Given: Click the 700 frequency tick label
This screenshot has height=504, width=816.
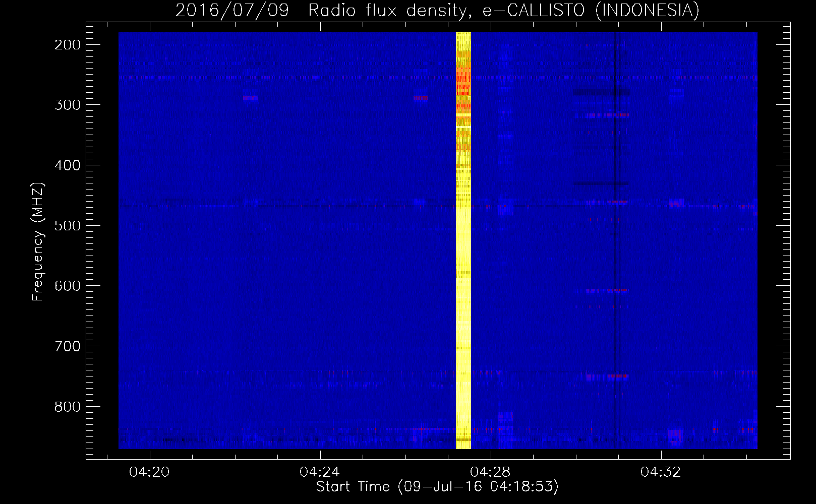Looking at the screenshot, I should tap(67, 346).
